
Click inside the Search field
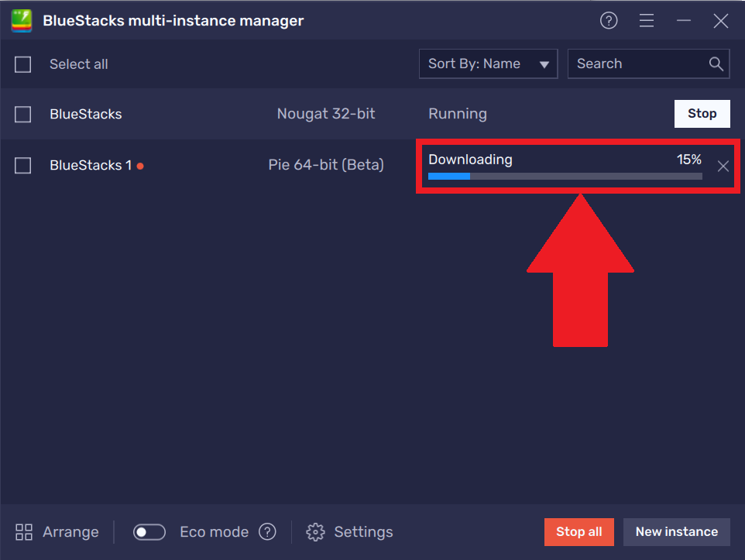635,64
